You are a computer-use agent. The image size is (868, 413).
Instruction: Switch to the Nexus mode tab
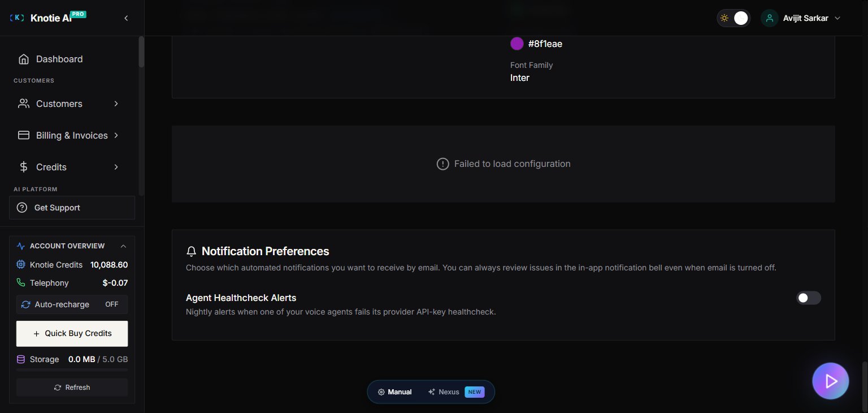[455, 392]
